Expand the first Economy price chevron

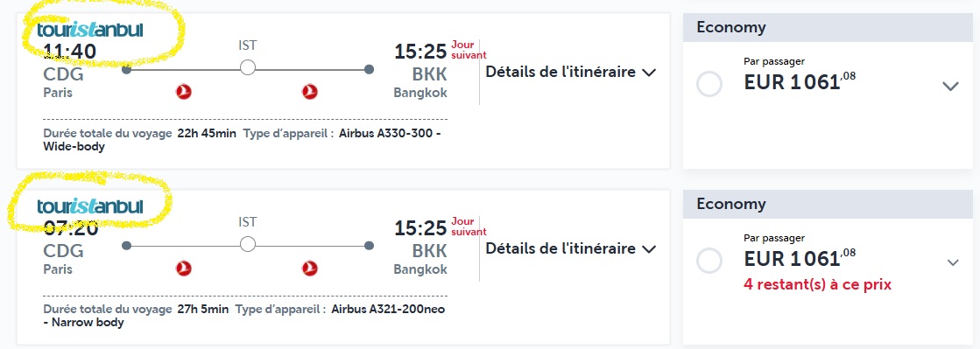click(x=950, y=87)
